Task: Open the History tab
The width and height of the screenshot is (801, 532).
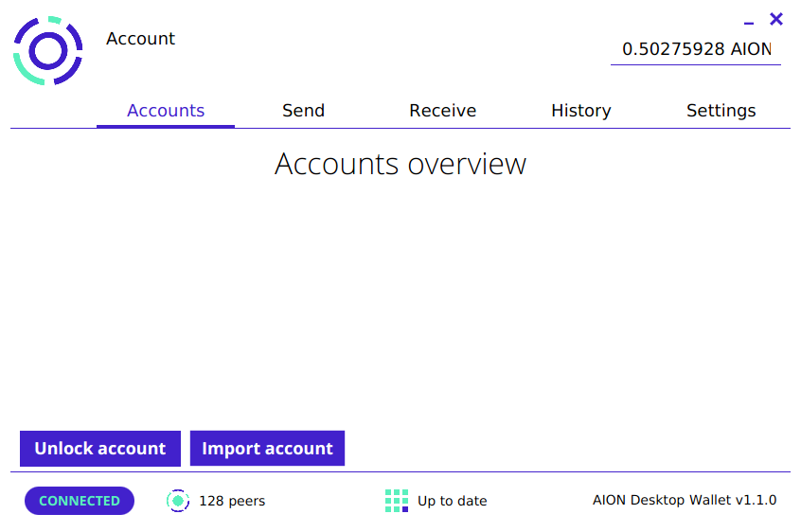Action: (580, 111)
